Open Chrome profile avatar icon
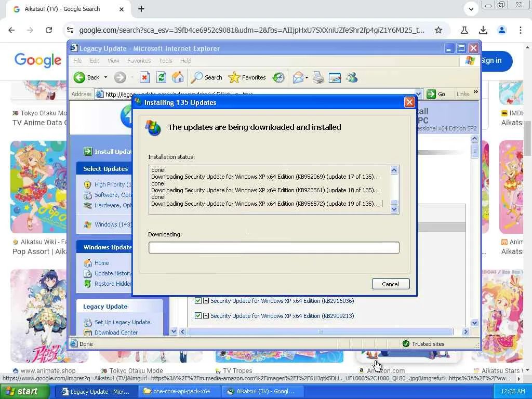 pos(502,30)
